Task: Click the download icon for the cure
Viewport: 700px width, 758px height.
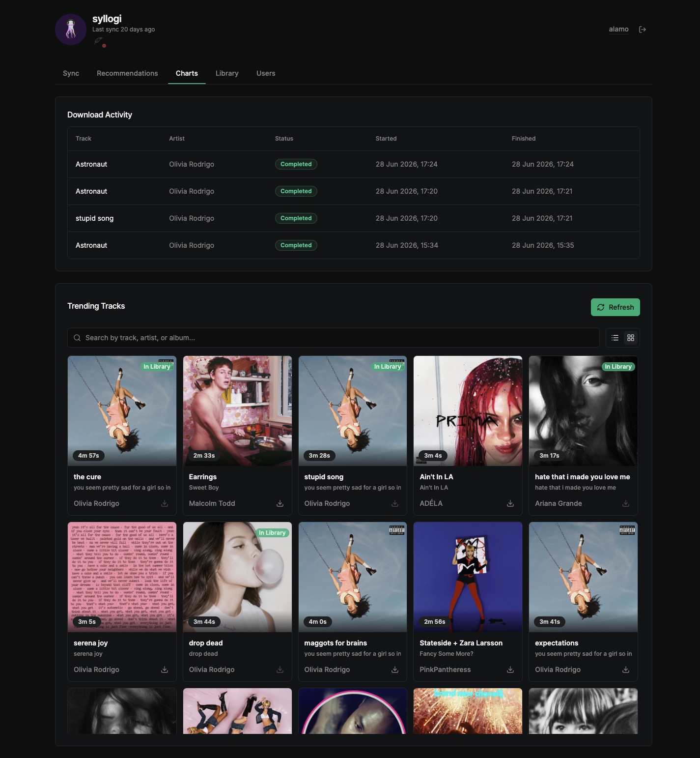Action: pos(165,503)
